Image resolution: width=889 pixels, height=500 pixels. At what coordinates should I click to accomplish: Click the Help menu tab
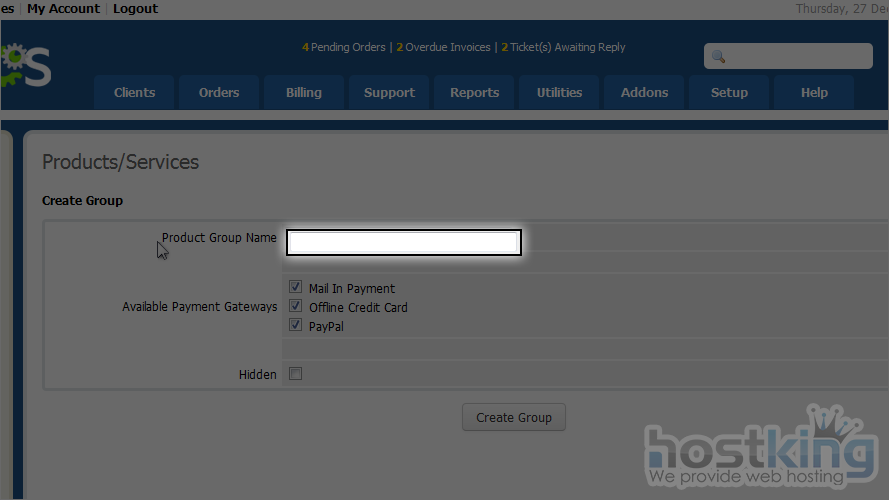[814, 92]
